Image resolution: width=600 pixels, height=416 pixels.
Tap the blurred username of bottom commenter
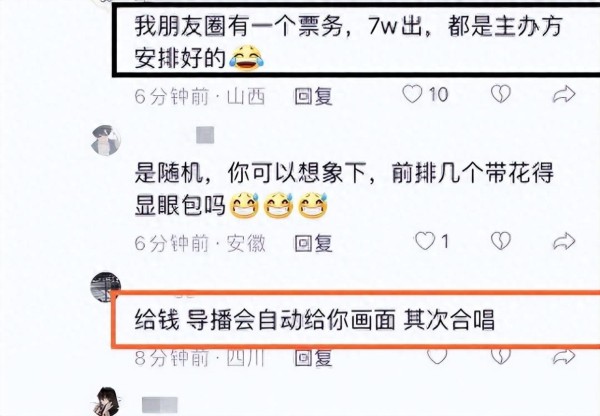[160, 405]
